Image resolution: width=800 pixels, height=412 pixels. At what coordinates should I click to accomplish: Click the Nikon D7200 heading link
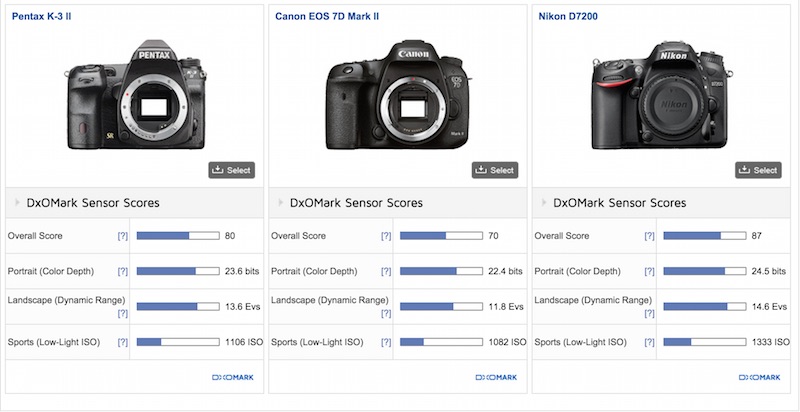click(572, 17)
